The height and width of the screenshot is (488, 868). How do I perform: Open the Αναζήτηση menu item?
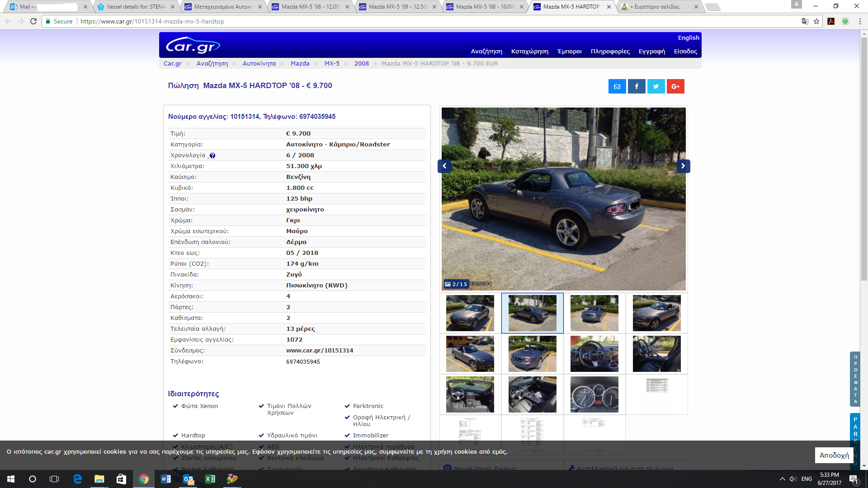(486, 52)
